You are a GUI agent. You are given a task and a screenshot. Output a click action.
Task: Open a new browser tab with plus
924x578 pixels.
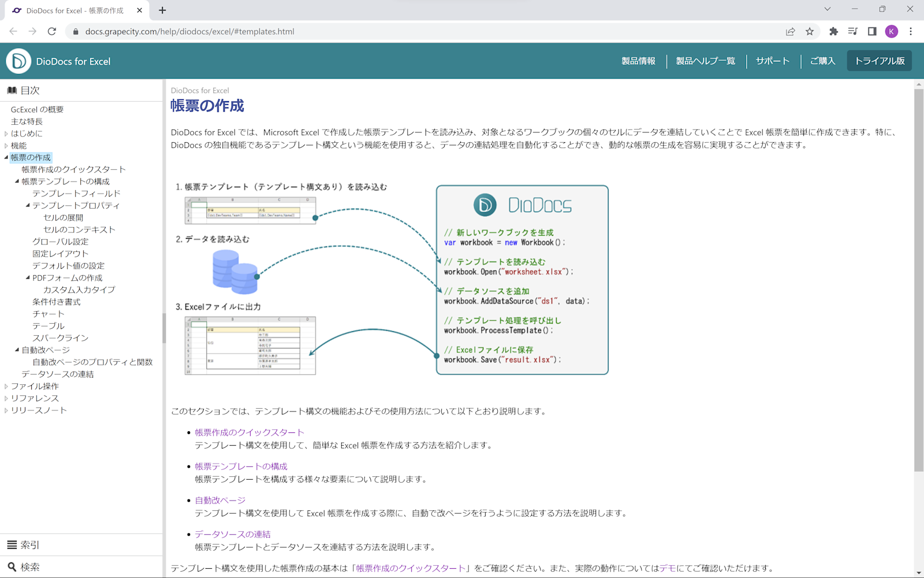[x=162, y=10]
